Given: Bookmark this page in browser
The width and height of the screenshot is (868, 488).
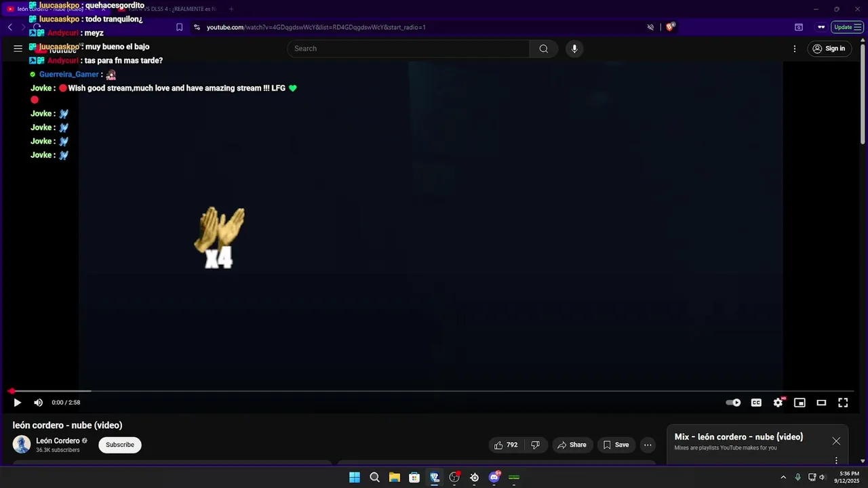Looking at the screenshot, I should coord(180,27).
